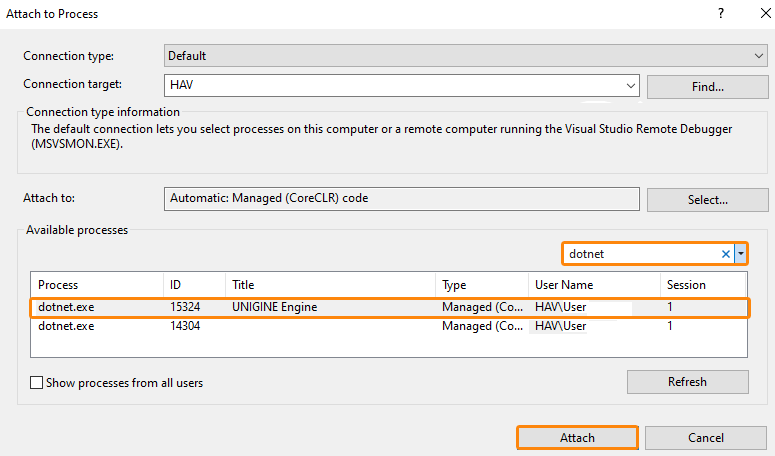Expand the Connection target dropdown

tap(631, 87)
